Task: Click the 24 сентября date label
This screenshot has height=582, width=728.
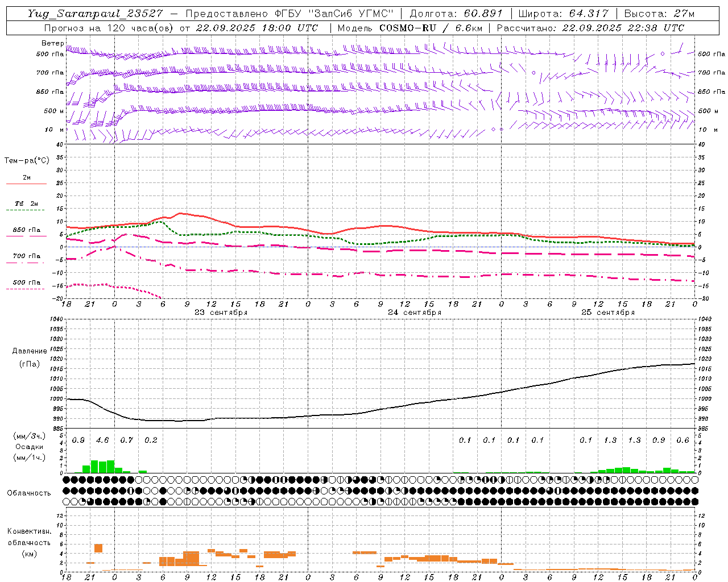Action: [414, 313]
